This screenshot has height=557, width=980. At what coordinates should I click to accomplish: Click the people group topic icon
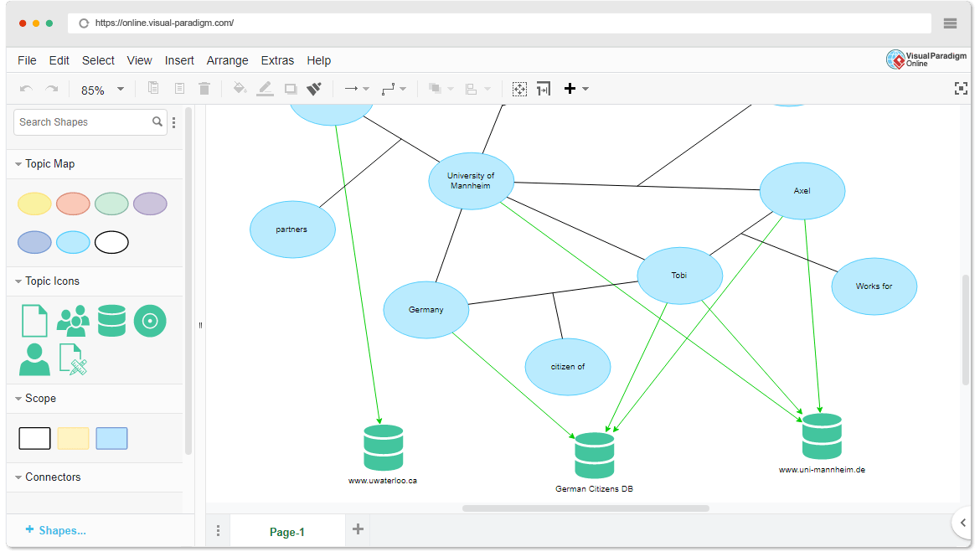point(73,320)
